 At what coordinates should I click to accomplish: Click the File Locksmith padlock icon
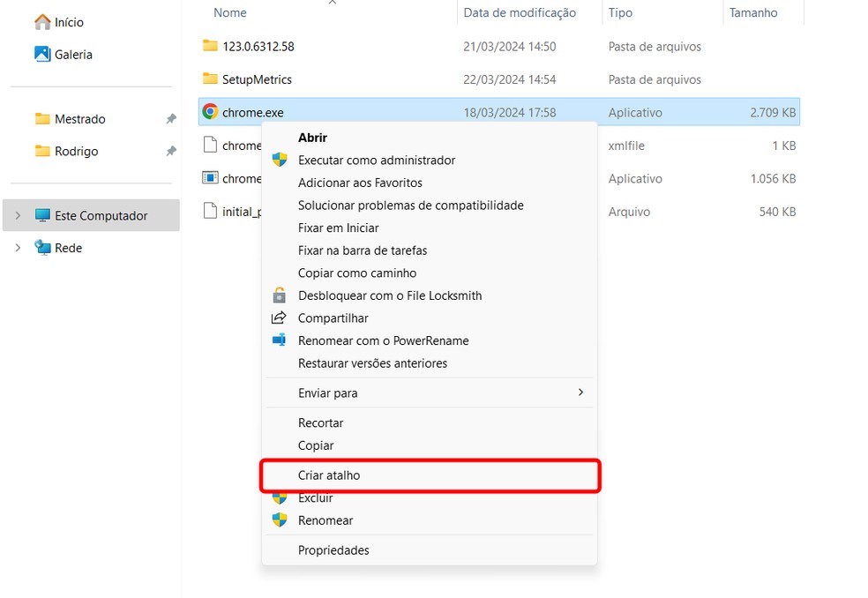[280, 295]
